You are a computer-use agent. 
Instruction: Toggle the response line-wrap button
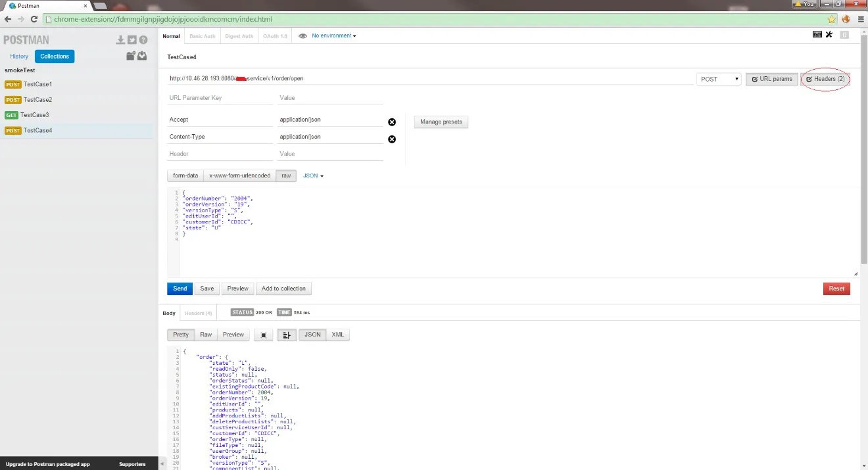(287, 335)
